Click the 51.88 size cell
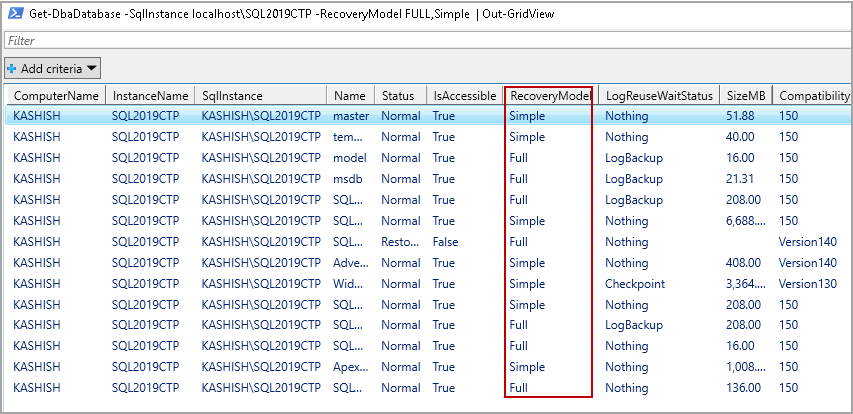This screenshot has height=414, width=853. pos(740,116)
